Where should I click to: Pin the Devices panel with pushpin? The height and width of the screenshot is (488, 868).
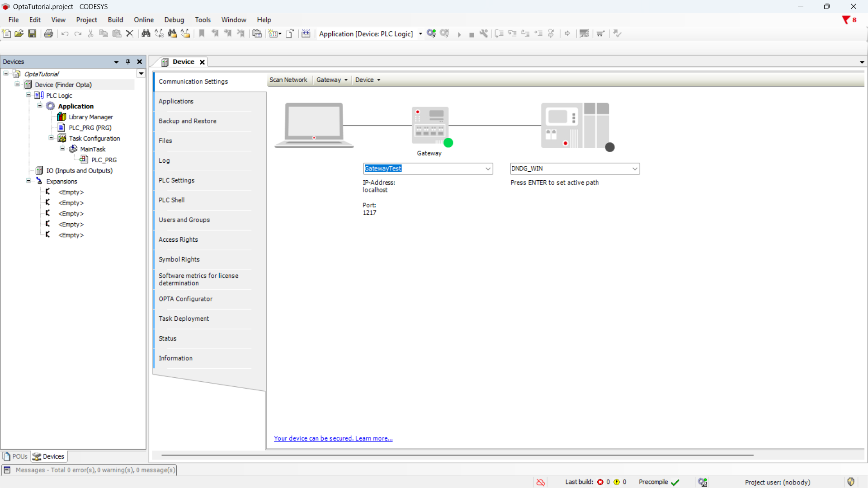pos(128,62)
